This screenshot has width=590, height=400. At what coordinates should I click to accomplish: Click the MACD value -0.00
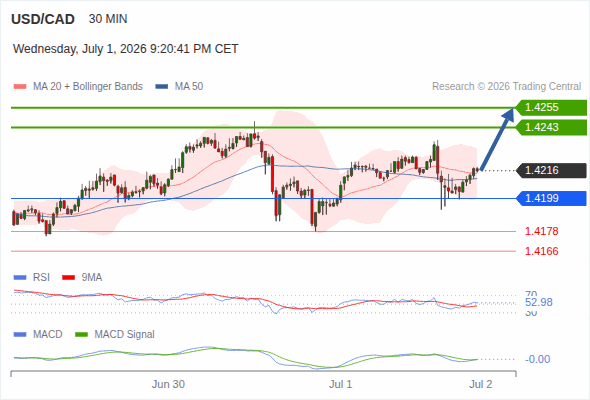pos(537,359)
